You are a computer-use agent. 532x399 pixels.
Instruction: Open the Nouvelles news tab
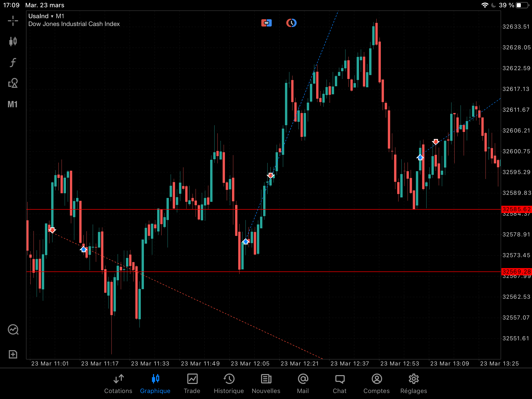266,384
